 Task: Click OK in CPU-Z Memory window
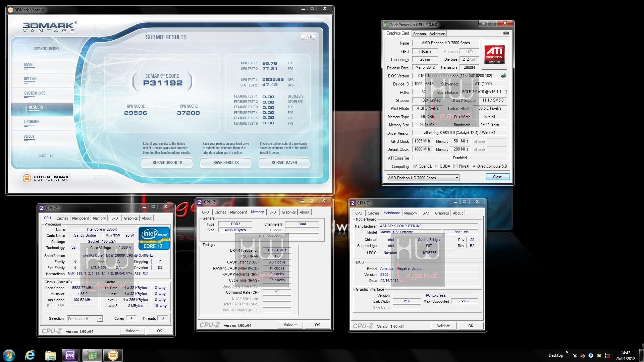tap(317, 325)
